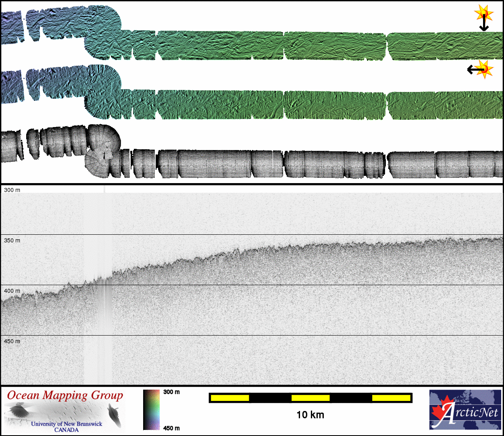Click the 300 m label beside color legend
Image resolution: width=504 pixels, height=436 pixels.
tap(172, 392)
